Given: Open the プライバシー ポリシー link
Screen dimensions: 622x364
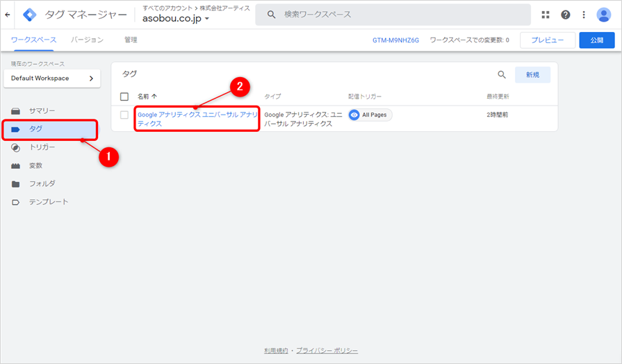Looking at the screenshot, I should (x=327, y=351).
